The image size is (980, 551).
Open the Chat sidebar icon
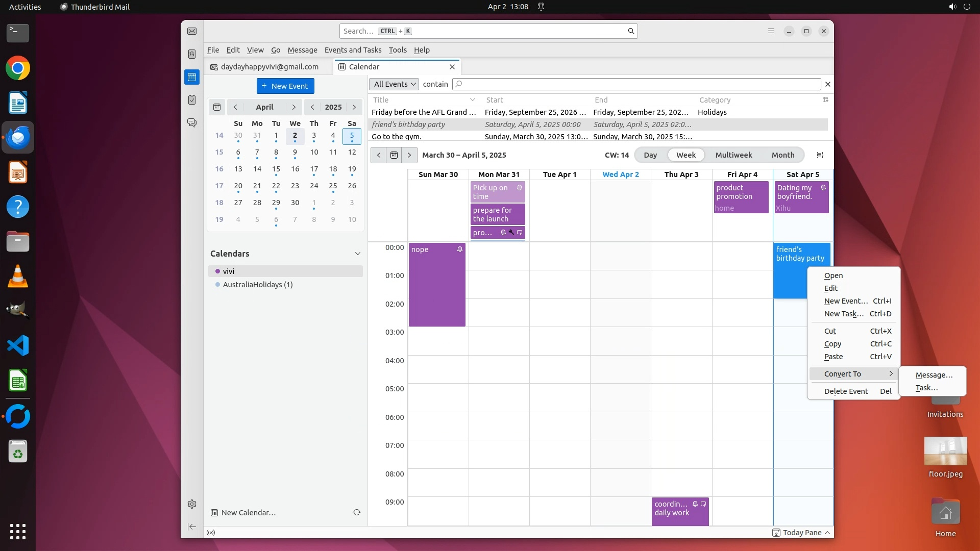tap(192, 123)
